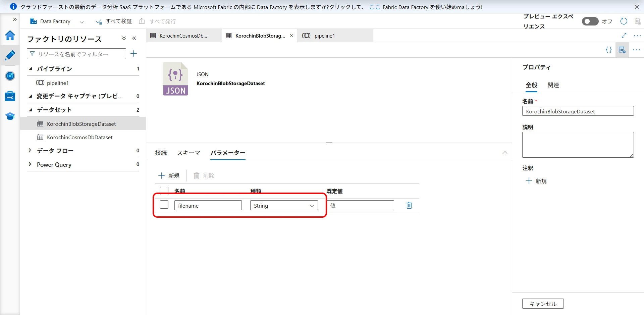The width and height of the screenshot is (644, 315).
Task: Delete the filename parameter with trash icon
Action: coord(409,205)
